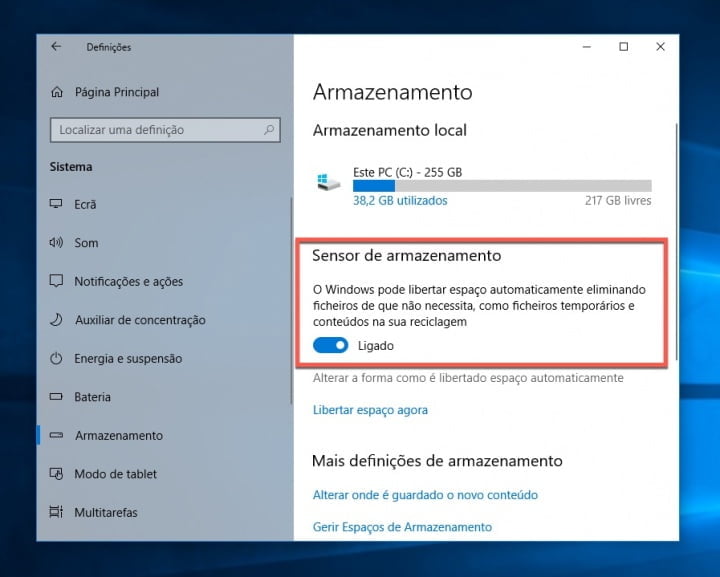
Task: Select the Auxiliar de concentração moon icon
Action: (56, 319)
